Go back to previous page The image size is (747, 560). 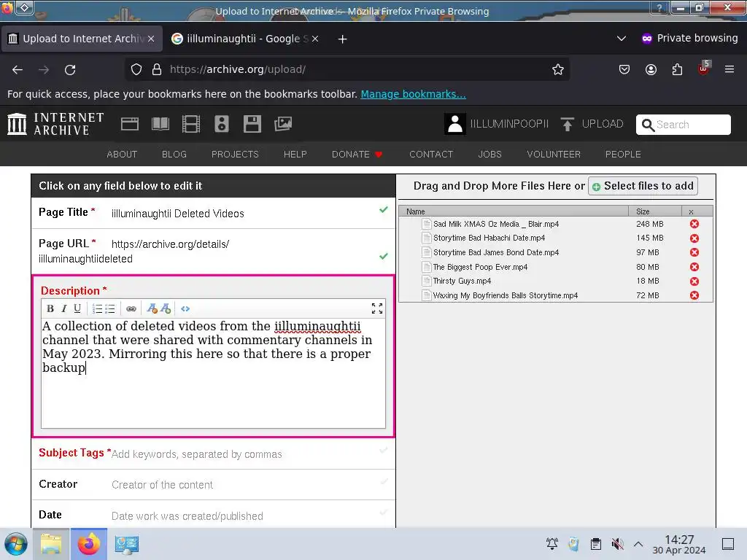pos(18,70)
